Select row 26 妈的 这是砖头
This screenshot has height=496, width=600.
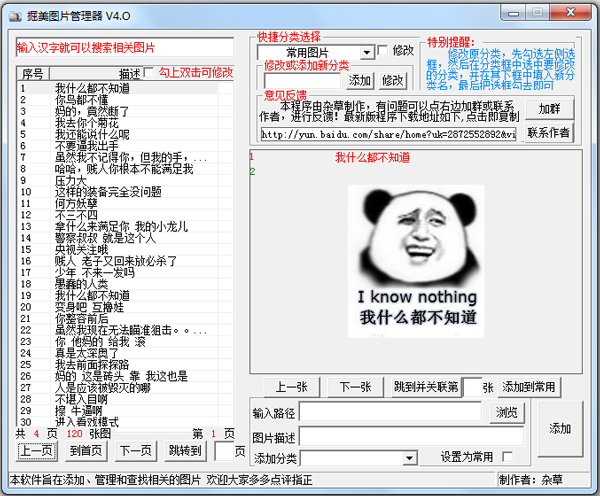pyautogui.click(x=125, y=376)
